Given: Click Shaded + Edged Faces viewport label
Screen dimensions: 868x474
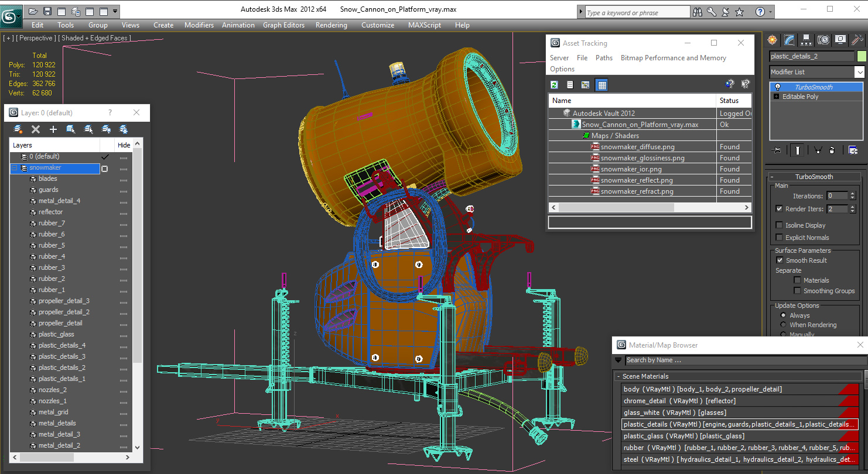Looking at the screenshot, I should [95, 38].
